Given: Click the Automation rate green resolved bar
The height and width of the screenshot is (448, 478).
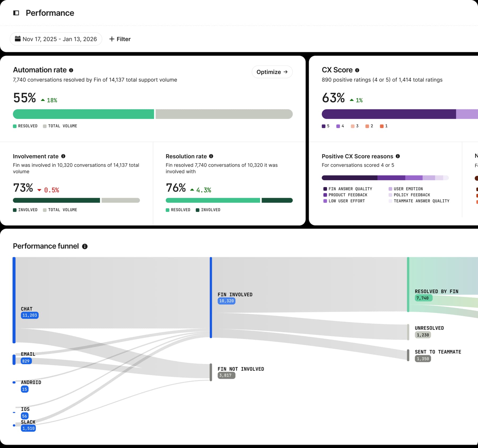Looking at the screenshot, I should click(x=83, y=114).
